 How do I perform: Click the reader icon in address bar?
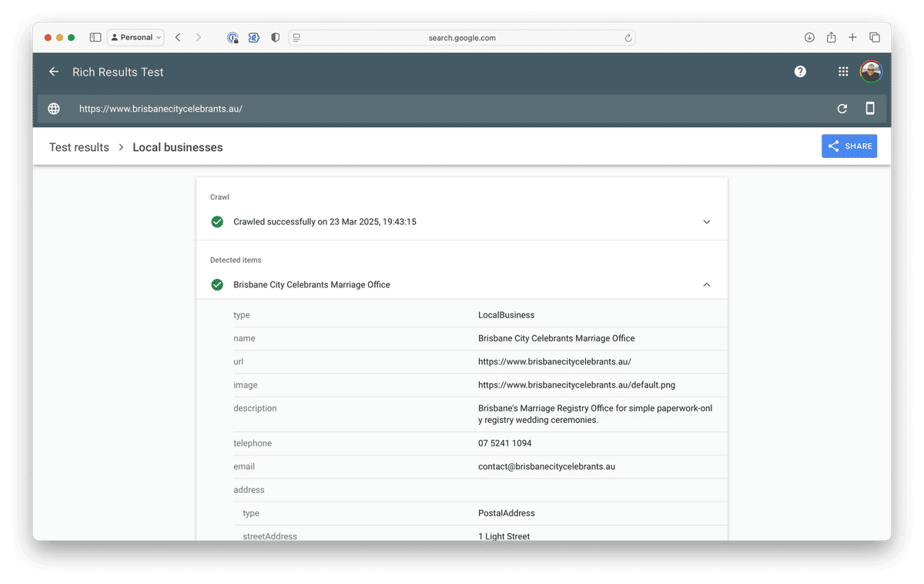coord(296,37)
